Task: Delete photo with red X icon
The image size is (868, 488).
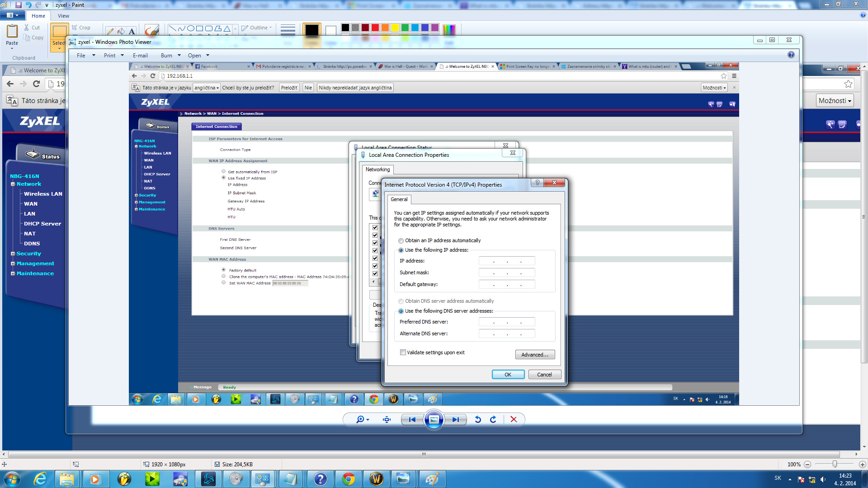Action: point(514,419)
